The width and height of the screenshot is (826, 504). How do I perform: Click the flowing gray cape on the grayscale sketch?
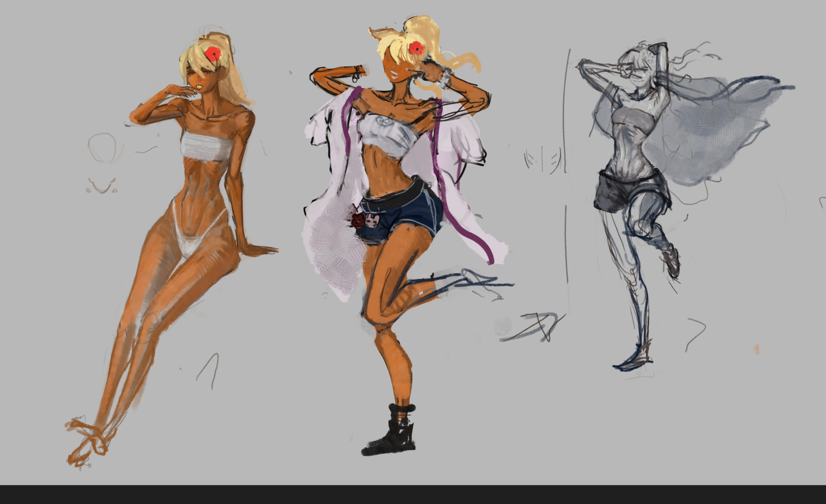tap(719, 129)
